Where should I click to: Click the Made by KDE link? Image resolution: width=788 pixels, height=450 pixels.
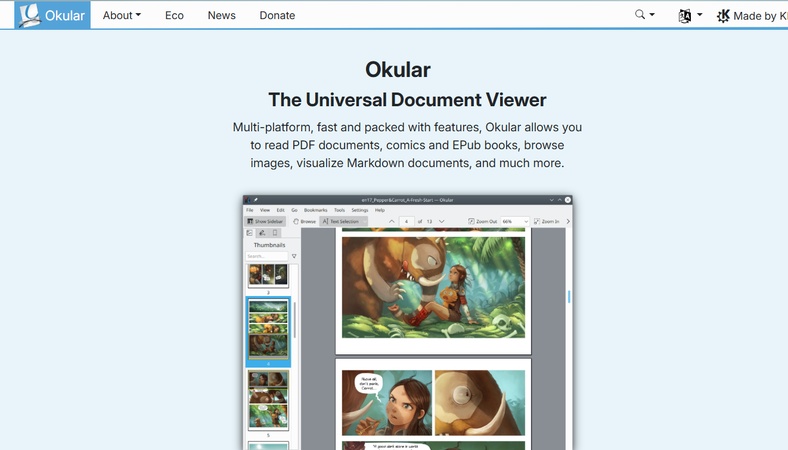[752, 16]
